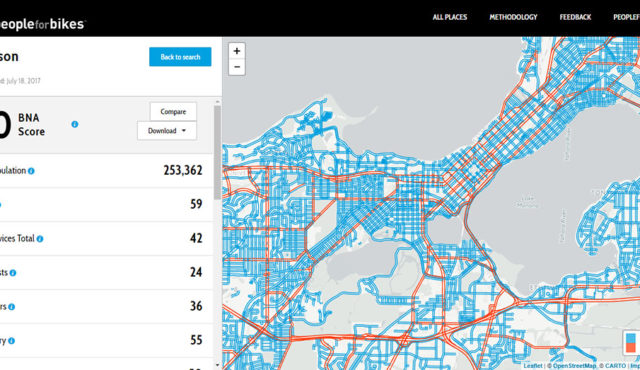The image size is (640, 370).
Task: Open the OpenStreetMap attribution link
Action: [574, 366]
